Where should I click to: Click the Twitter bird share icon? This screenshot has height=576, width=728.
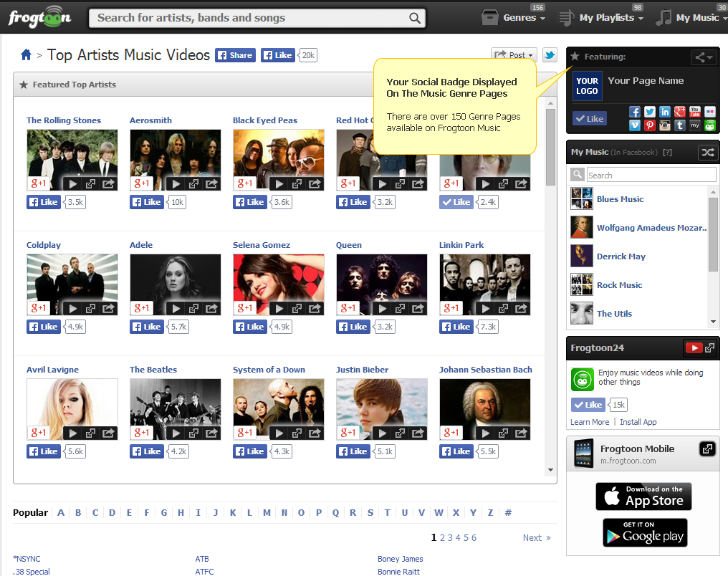(550, 55)
